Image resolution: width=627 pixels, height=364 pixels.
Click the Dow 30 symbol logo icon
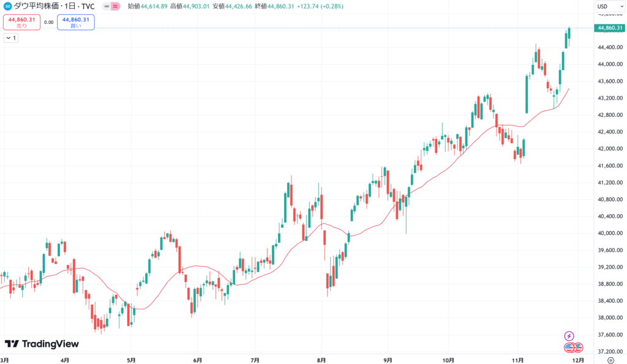click(x=7, y=6)
